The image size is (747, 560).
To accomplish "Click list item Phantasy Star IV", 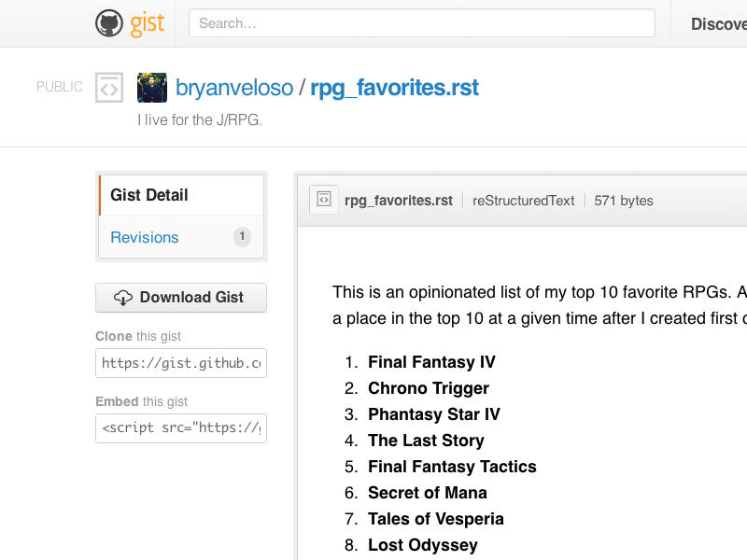I will pos(434,414).
